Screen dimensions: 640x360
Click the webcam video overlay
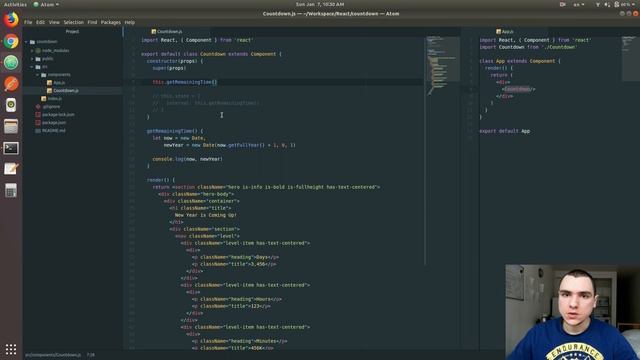(x=572, y=312)
